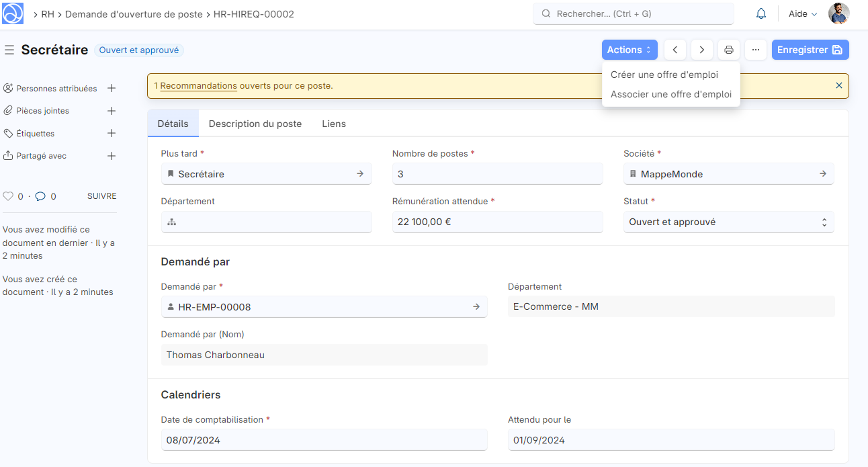Screen dimensions: 868x467
Task: Add a tag via Étiquettes plus icon
Action: [112, 133]
